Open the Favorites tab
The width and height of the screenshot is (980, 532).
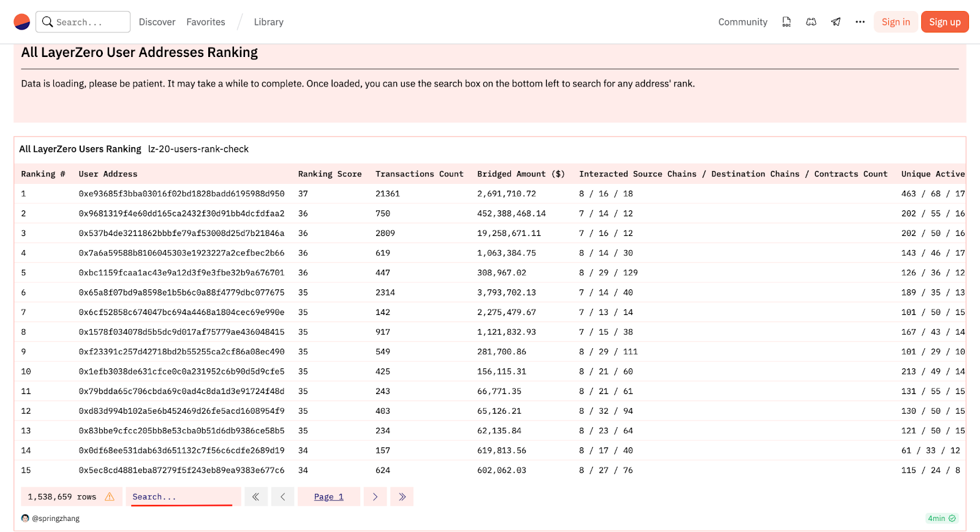tap(206, 22)
